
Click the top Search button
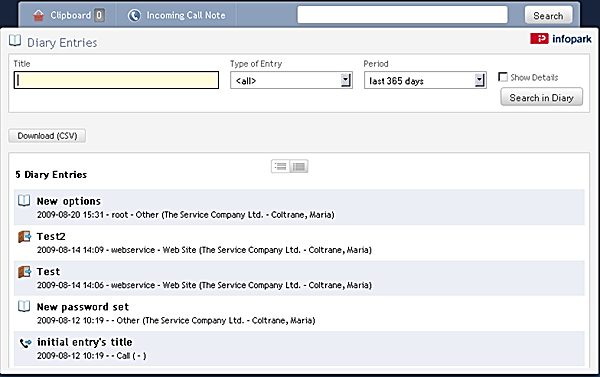coord(548,16)
